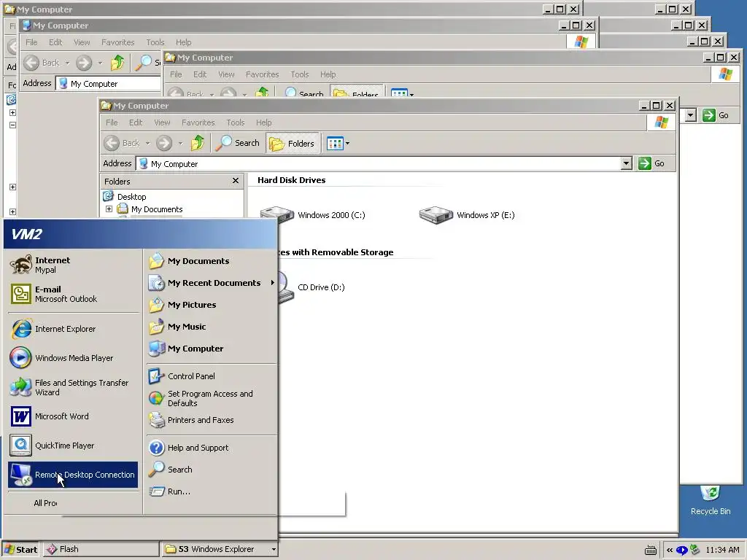Expand My Recent Documents submenu
This screenshot has width=747, height=560.
211,283
